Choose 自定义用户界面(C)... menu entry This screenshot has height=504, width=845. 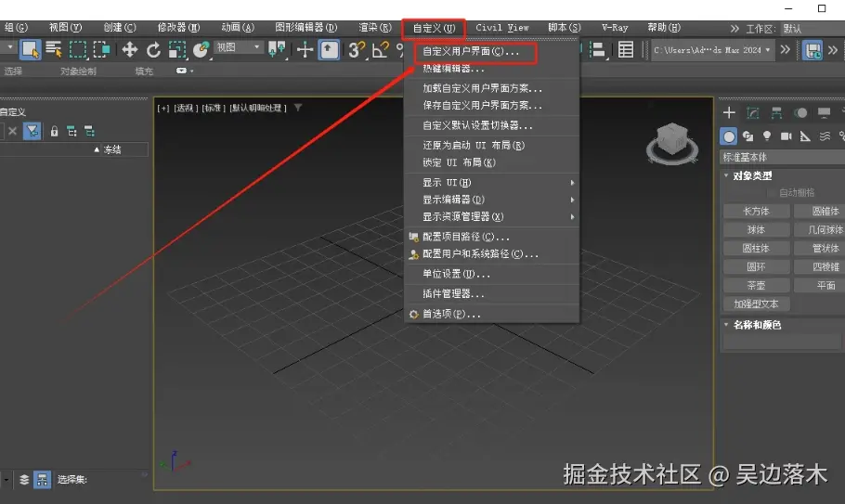(x=491, y=52)
